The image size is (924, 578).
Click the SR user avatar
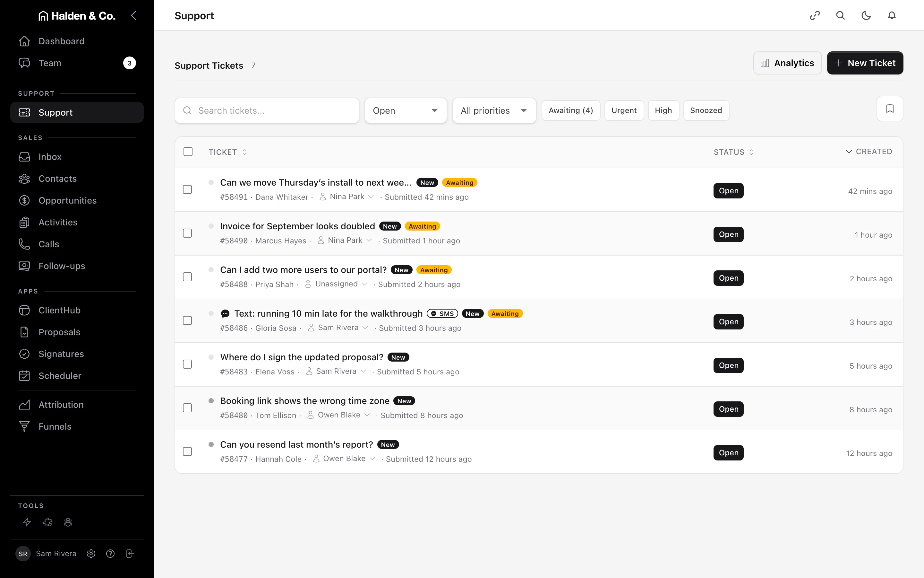[23, 554]
